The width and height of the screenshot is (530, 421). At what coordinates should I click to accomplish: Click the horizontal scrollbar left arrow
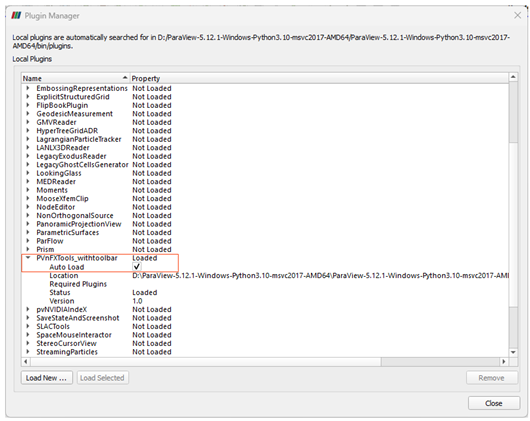click(x=26, y=362)
